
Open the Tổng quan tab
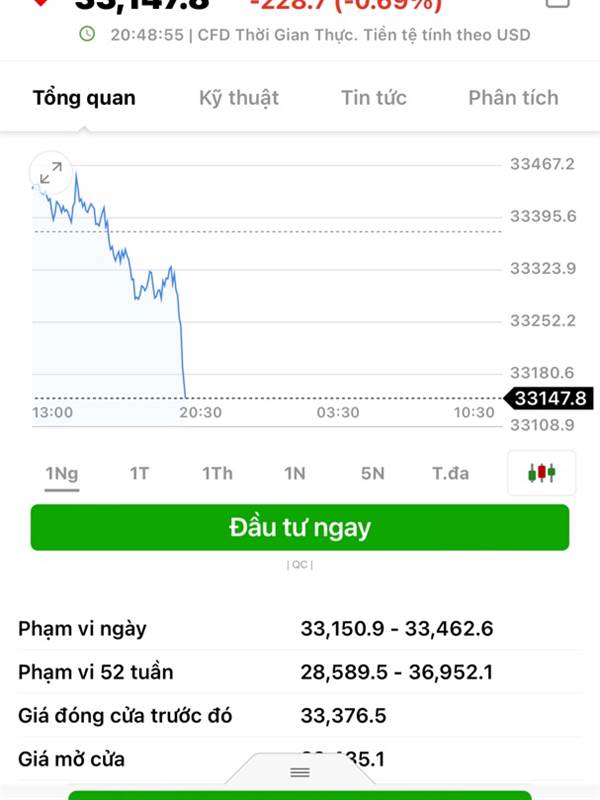pos(84,97)
